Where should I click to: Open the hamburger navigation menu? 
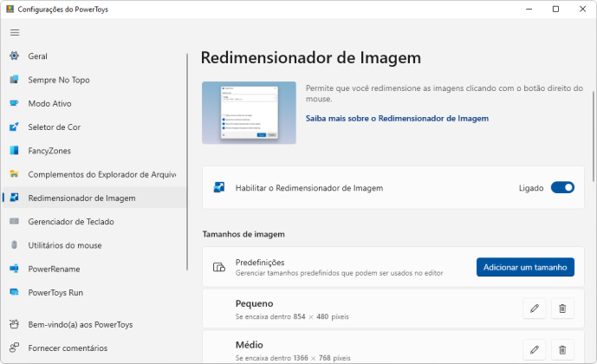click(15, 33)
